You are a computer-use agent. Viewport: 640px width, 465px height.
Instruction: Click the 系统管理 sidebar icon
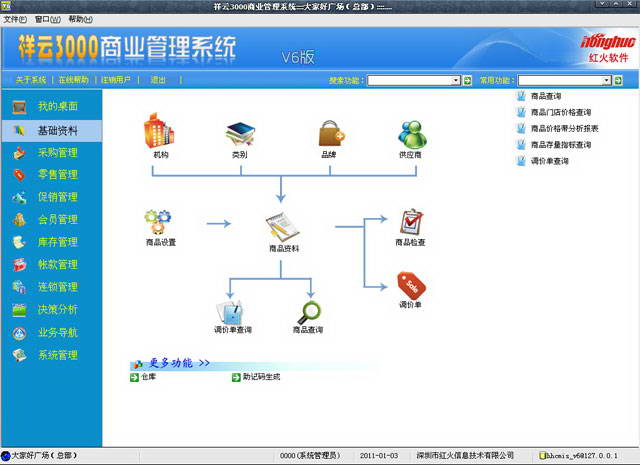pos(19,355)
